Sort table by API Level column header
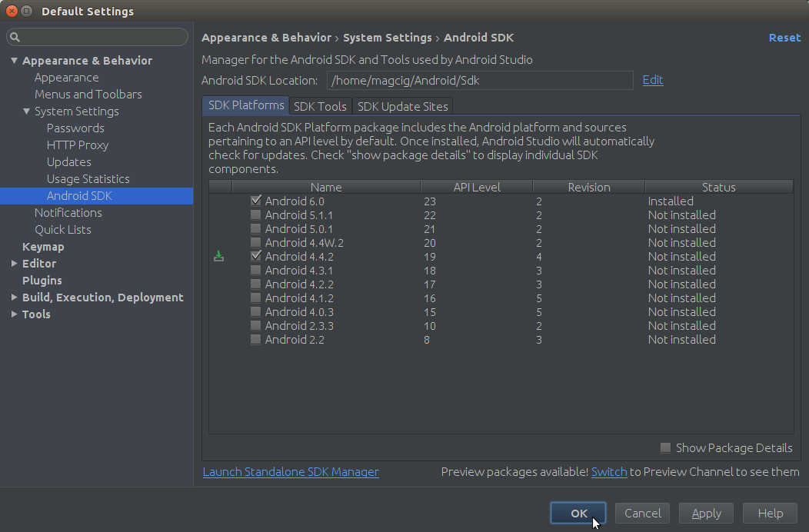Screen dimensions: 809x532 [477, 187]
